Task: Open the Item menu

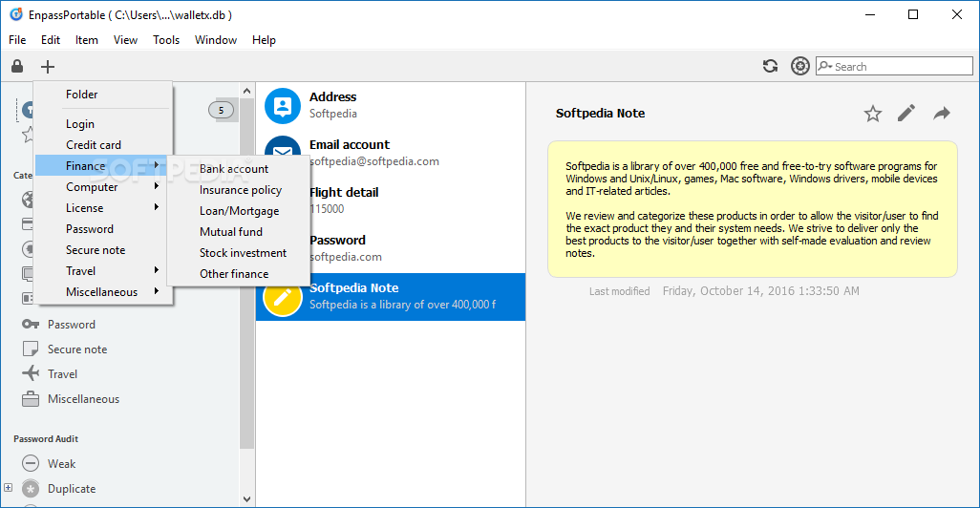Action: click(x=87, y=40)
